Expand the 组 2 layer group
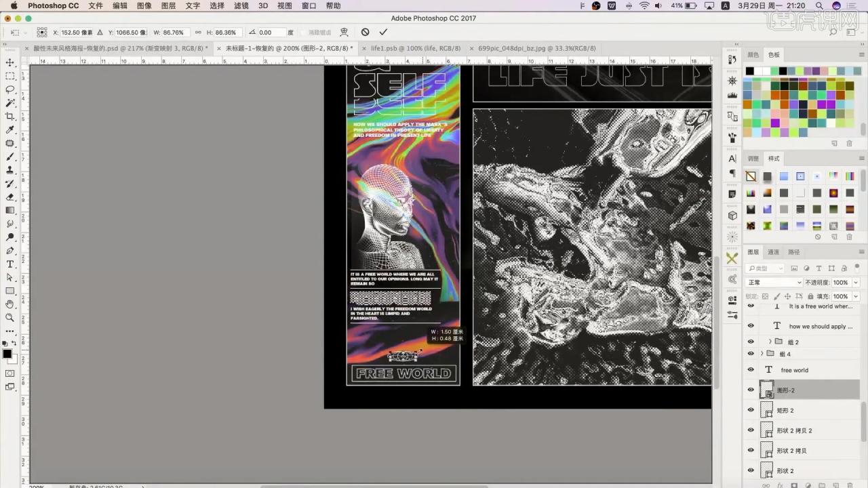The image size is (868, 488). coord(770,342)
